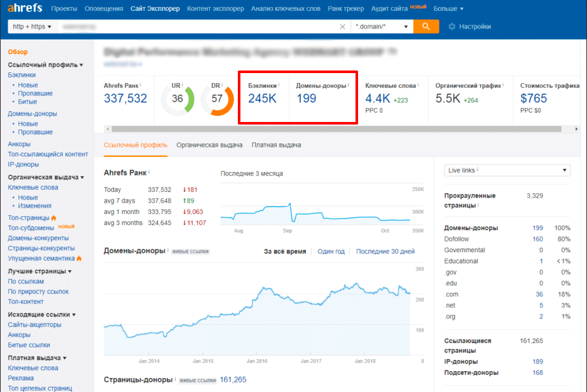The height and width of the screenshot is (392, 587).
Task: Select the Один год time range
Action: click(x=331, y=252)
